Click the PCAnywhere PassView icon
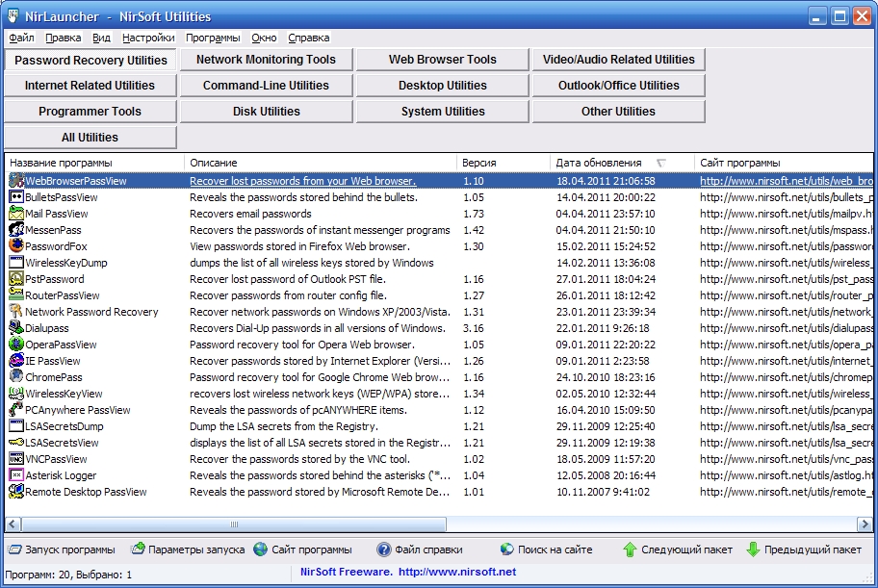The image size is (878, 588). 16,409
